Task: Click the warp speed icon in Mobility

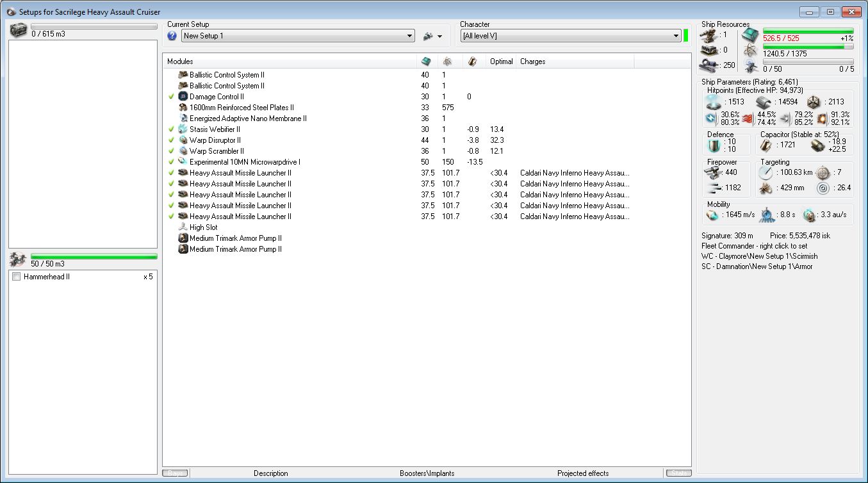Action: click(x=810, y=215)
